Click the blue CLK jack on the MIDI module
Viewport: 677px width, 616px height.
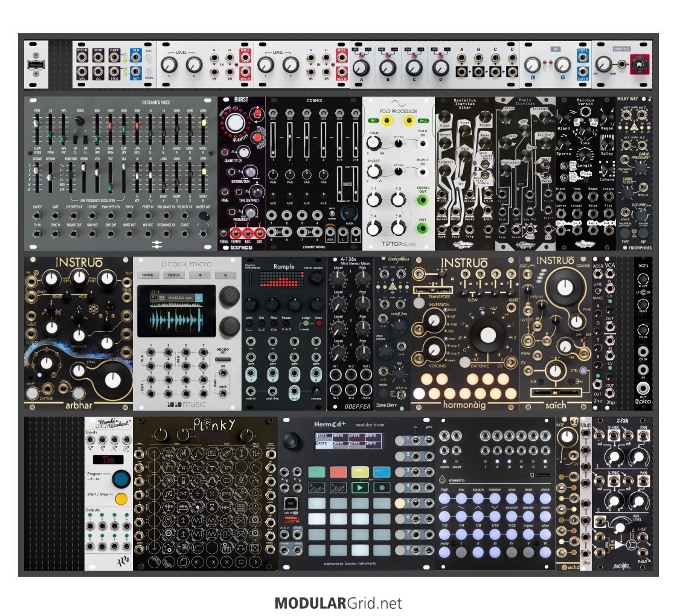(135, 57)
